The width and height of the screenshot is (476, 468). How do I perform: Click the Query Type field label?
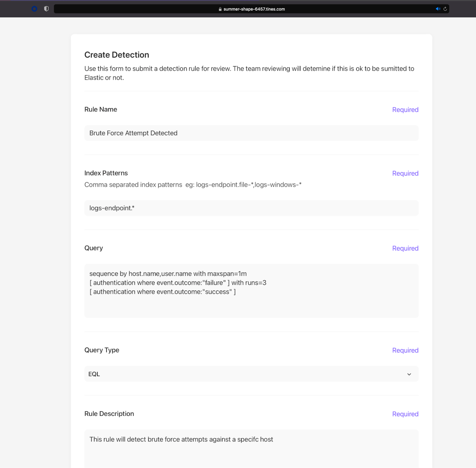tap(102, 350)
